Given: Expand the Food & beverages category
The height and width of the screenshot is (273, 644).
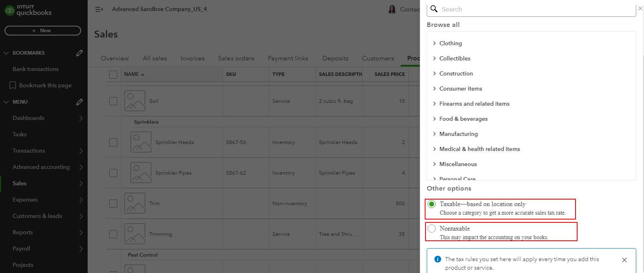Looking at the screenshot, I should coord(434,119).
